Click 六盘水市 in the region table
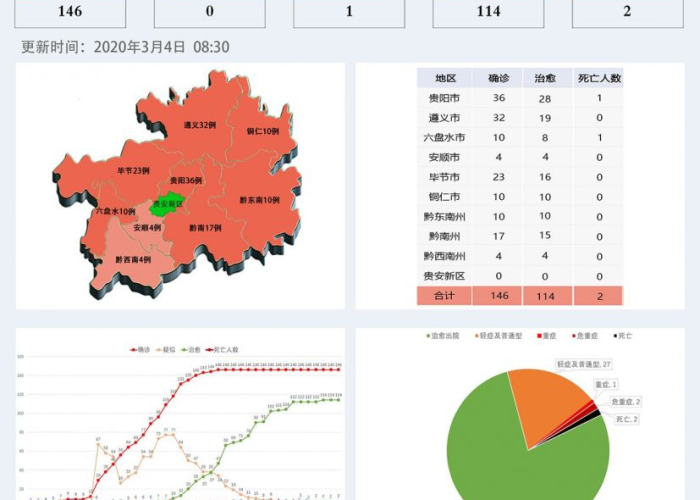This screenshot has height=500, width=700. click(444, 138)
